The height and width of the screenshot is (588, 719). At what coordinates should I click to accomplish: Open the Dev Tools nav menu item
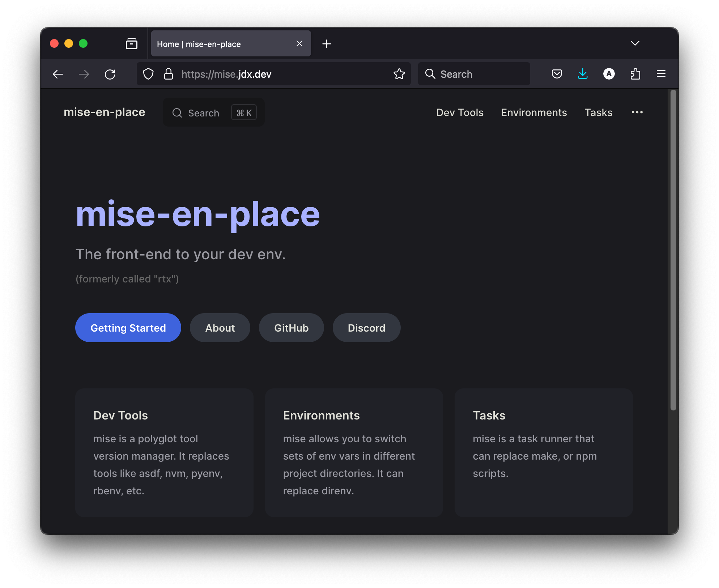point(460,112)
